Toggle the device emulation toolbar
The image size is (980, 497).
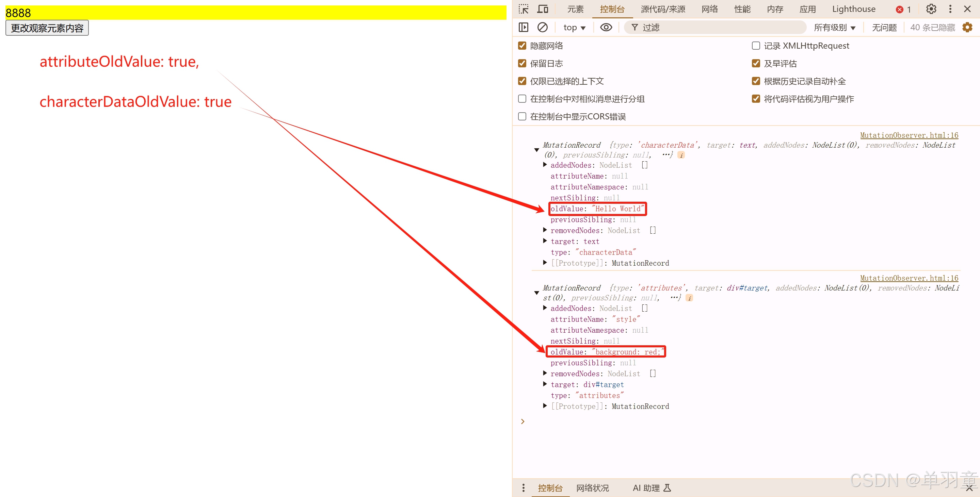(x=543, y=9)
